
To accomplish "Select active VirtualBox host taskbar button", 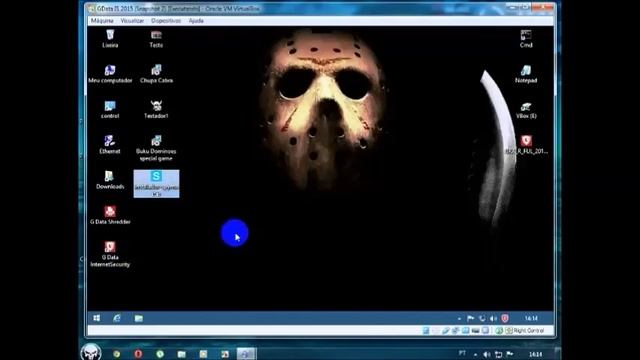I will [246, 354].
